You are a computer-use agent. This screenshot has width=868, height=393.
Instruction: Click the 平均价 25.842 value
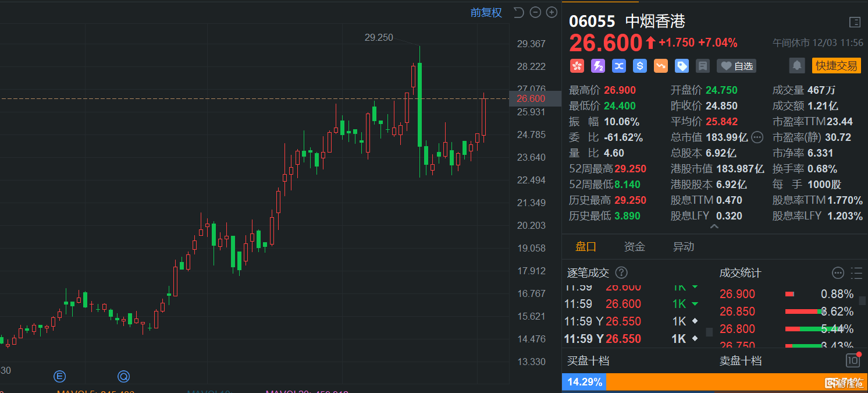click(721, 122)
